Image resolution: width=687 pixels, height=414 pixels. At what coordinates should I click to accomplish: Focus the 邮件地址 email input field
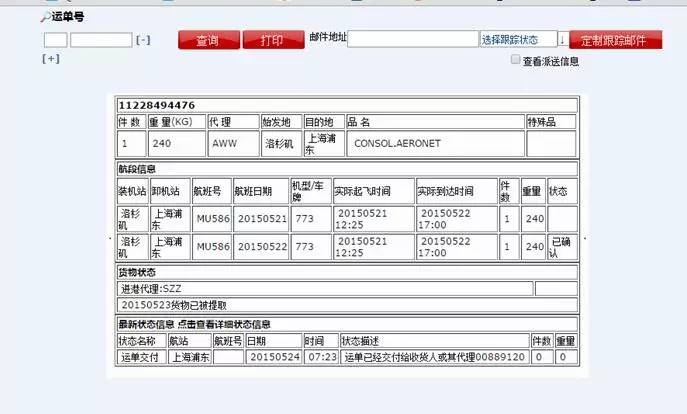[413, 39]
